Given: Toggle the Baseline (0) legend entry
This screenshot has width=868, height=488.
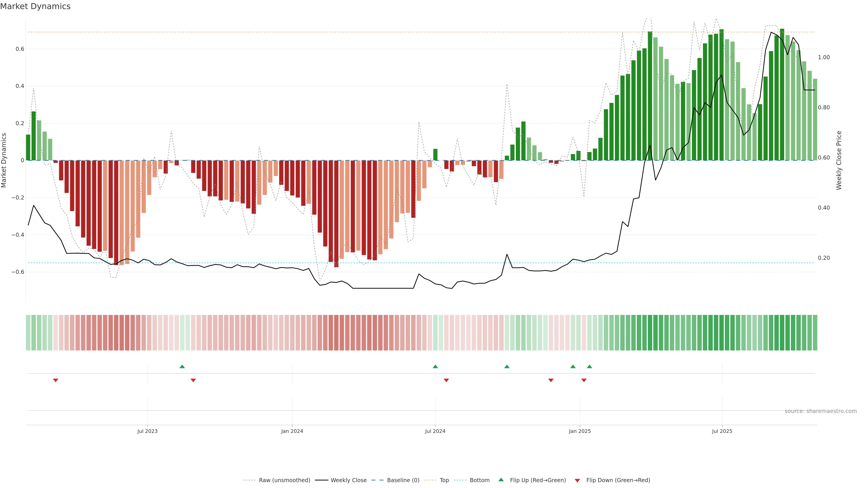Looking at the screenshot, I should [403, 480].
